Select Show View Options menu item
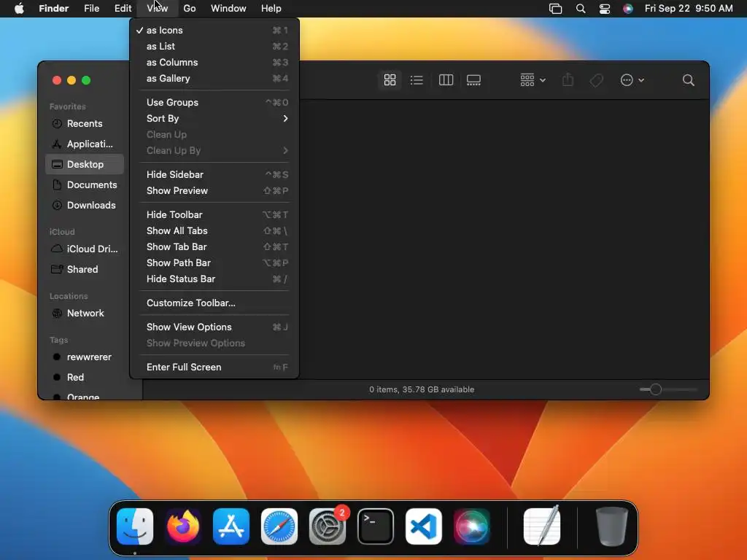The width and height of the screenshot is (747, 560). tap(214, 327)
